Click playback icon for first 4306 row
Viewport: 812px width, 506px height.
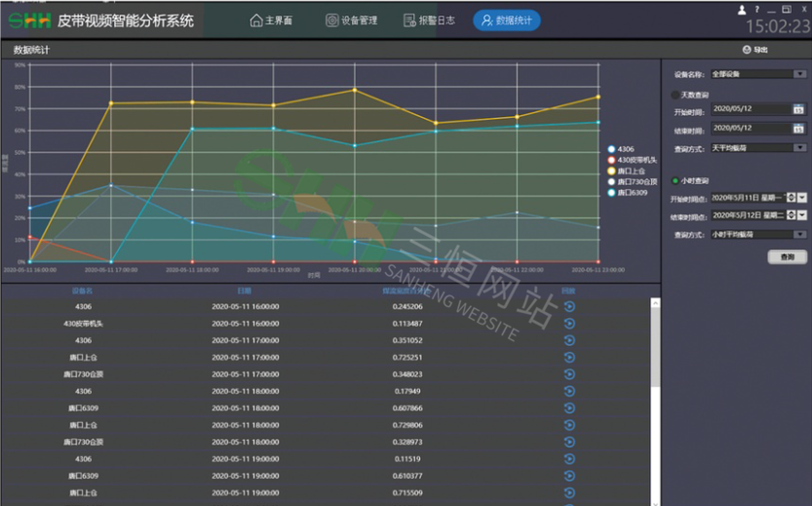click(x=569, y=307)
